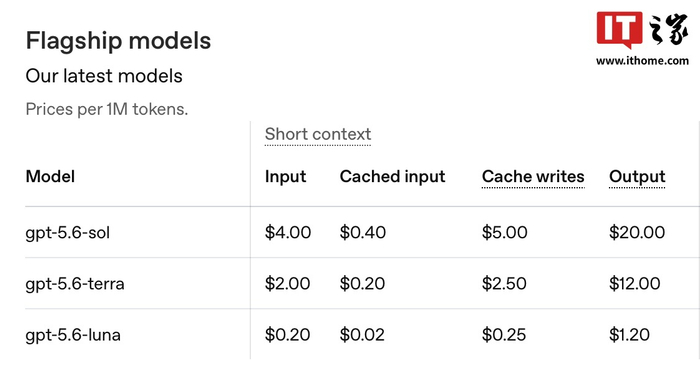Click the Output column header
The width and height of the screenshot is (700, 383).
point(637,177)
